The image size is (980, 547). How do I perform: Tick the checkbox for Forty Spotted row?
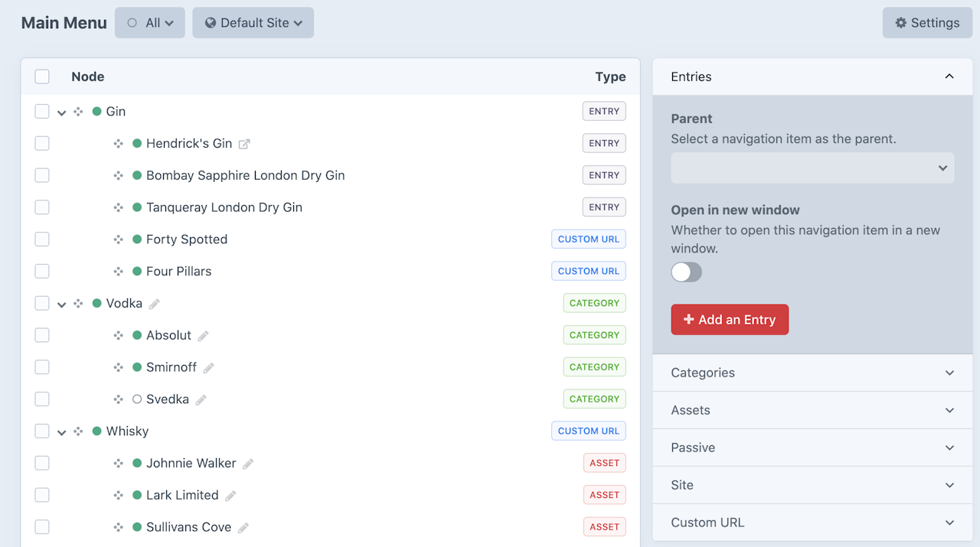(42, 239)
